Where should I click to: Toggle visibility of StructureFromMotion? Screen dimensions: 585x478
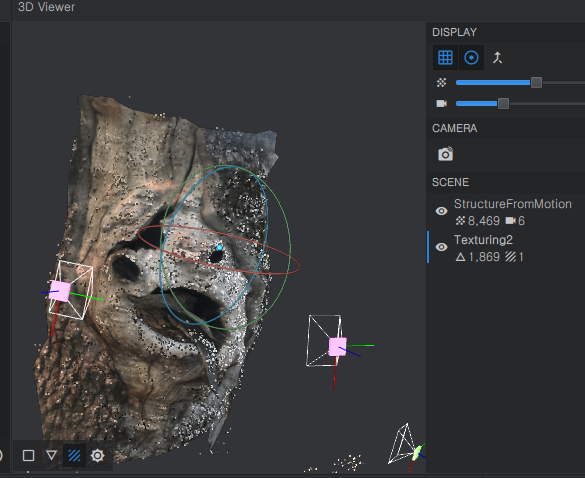[441, 211]
